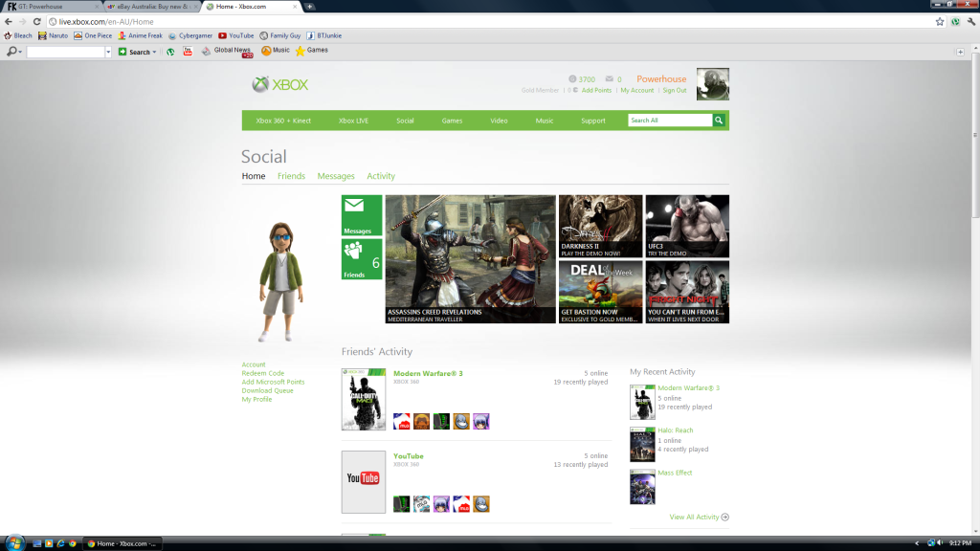Reload the page with refresh button
The height and width of the screenshot is (551, 980).
[x=34, y=21]
